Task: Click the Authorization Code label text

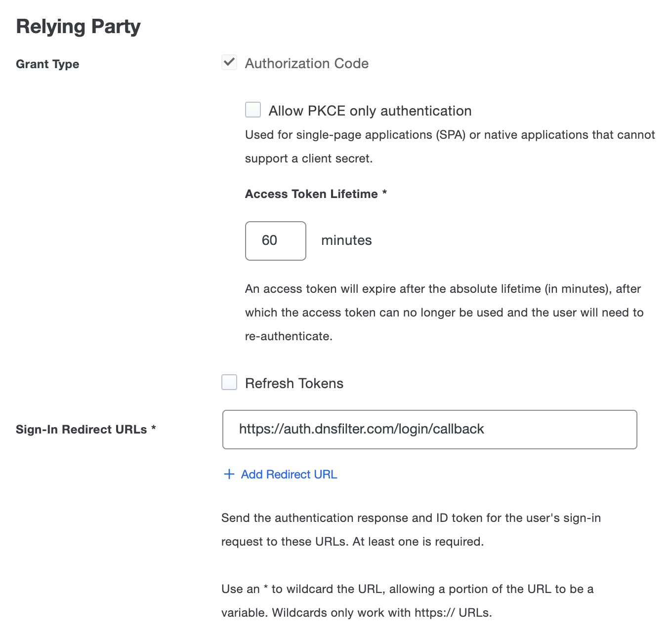Action: click(x=307, y=63)
